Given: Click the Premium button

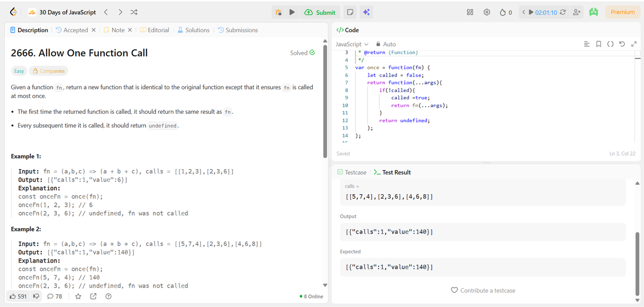Looking at the screenshot, I should coord(623,12).
